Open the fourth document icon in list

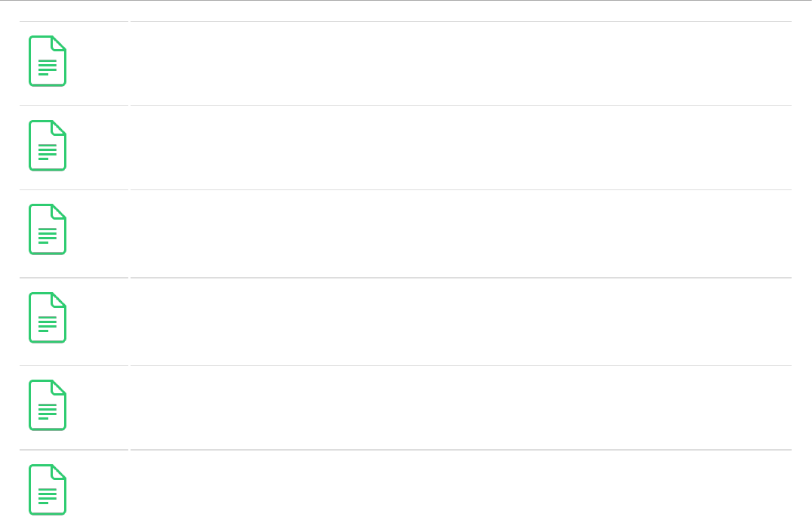point(48,318)
